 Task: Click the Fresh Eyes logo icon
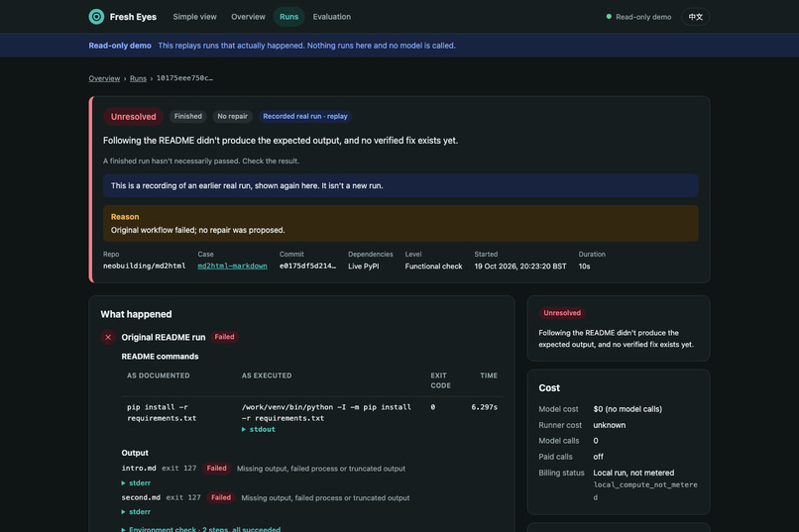coord(96,17)
